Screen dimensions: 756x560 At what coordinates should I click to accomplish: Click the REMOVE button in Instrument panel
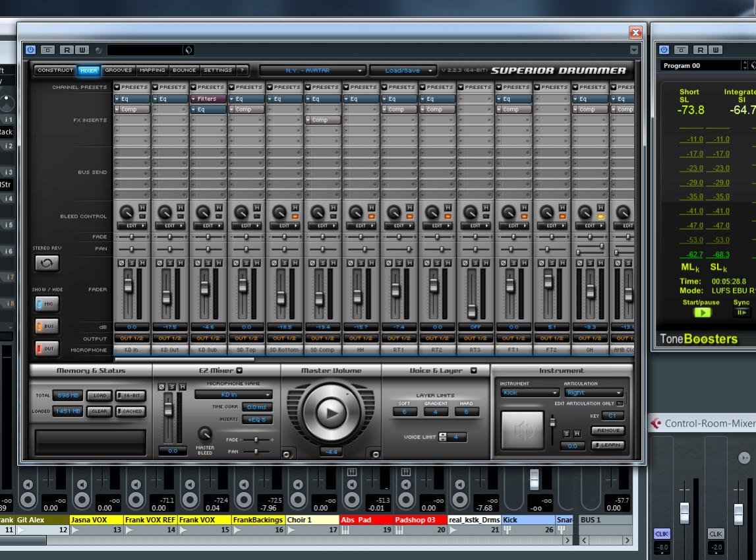608,430
